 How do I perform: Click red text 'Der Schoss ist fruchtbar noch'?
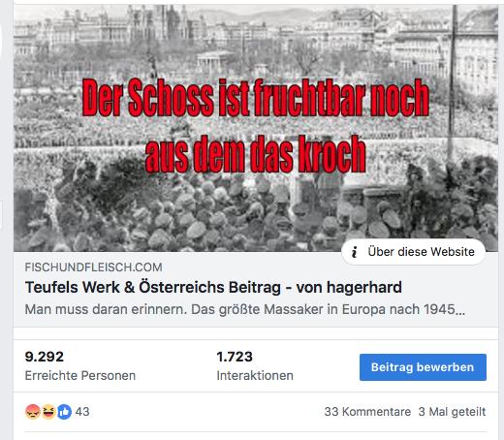pyautogui.click(x=255, y=98)
